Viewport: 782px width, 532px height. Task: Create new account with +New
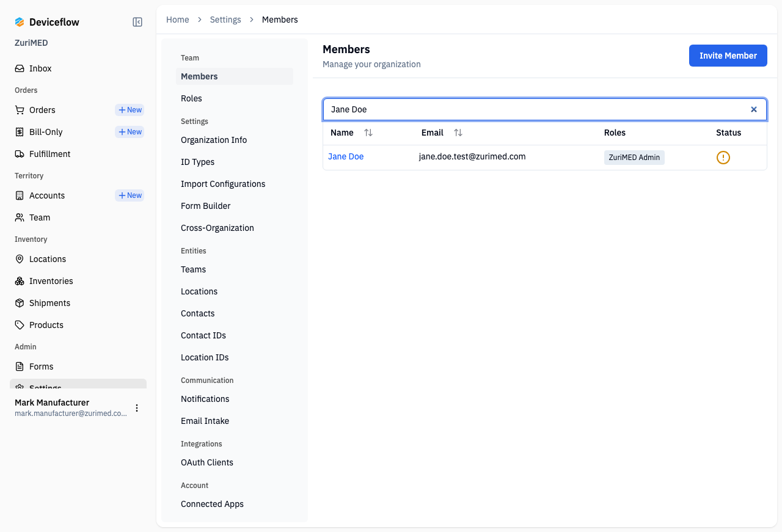click(x=130, y=195)
